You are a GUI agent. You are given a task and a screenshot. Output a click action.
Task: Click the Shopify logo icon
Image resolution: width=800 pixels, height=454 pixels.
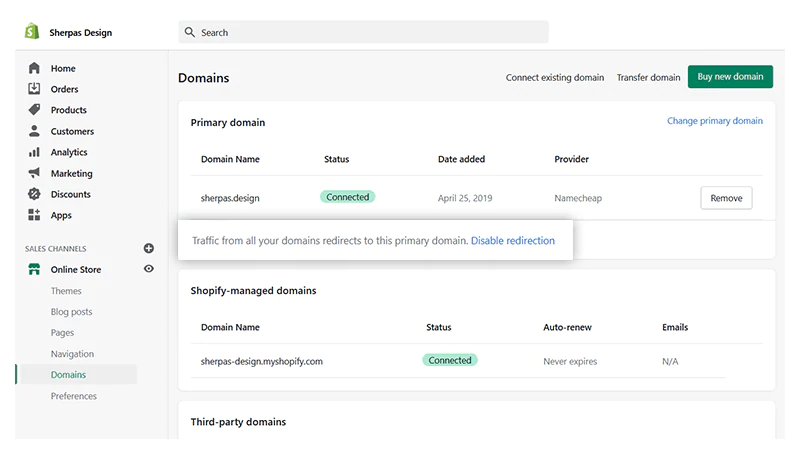pos(32,32)
